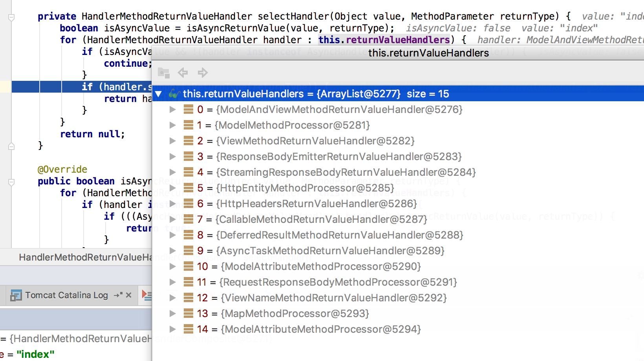
Task: Click field icon of element 13
Action: point(188,314)
